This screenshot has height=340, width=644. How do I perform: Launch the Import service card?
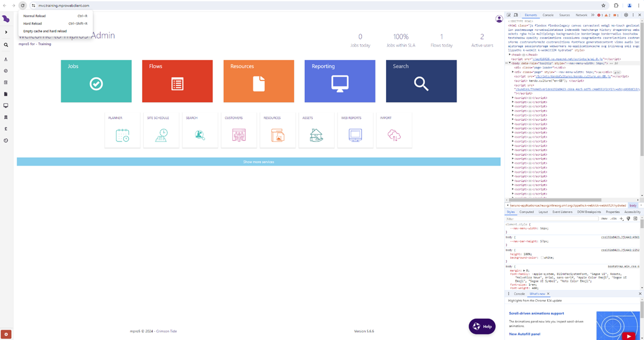click(394, 130)
